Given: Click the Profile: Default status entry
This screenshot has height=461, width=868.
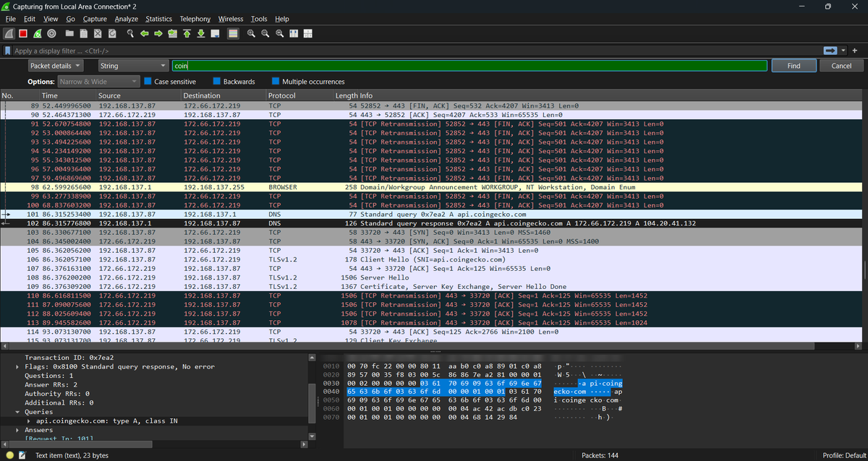Looking at the screenshot, I should 843,455.
